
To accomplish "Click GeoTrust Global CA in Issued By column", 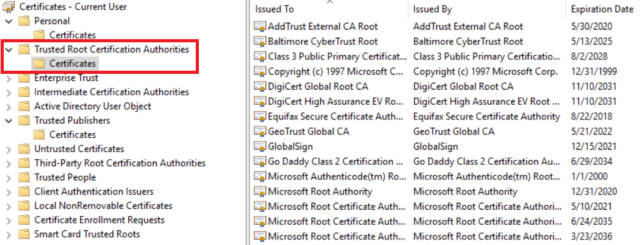I will (454, 131).
